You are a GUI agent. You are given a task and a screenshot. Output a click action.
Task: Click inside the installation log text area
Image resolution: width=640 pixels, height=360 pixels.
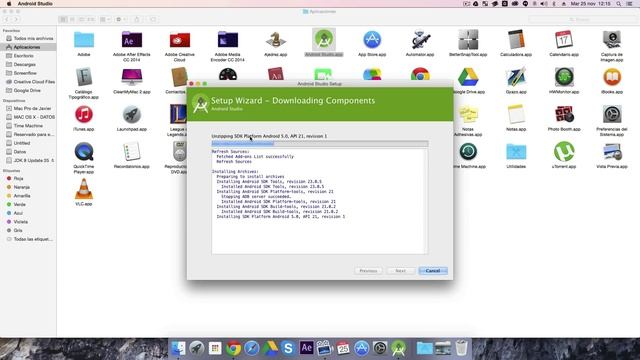[320, 201]
